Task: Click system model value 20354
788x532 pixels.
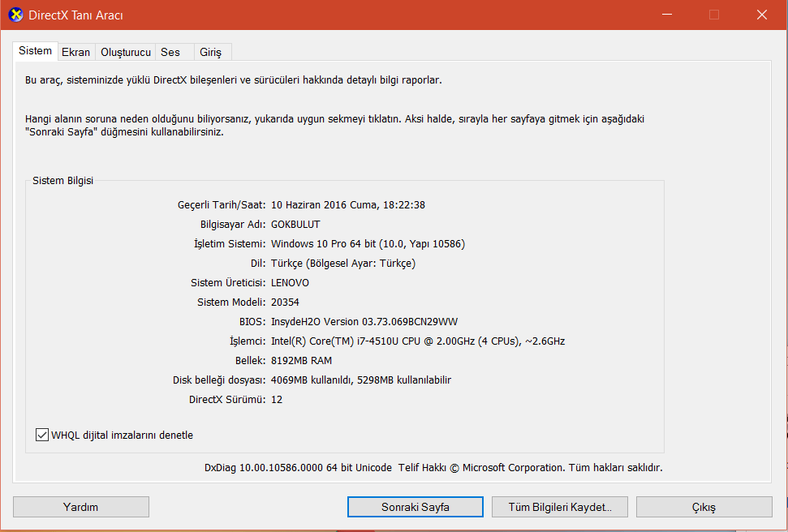Action: click(285, 302)
